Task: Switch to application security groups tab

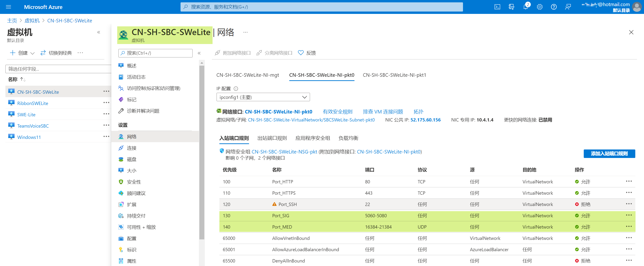Action: [x=313, y=138]
